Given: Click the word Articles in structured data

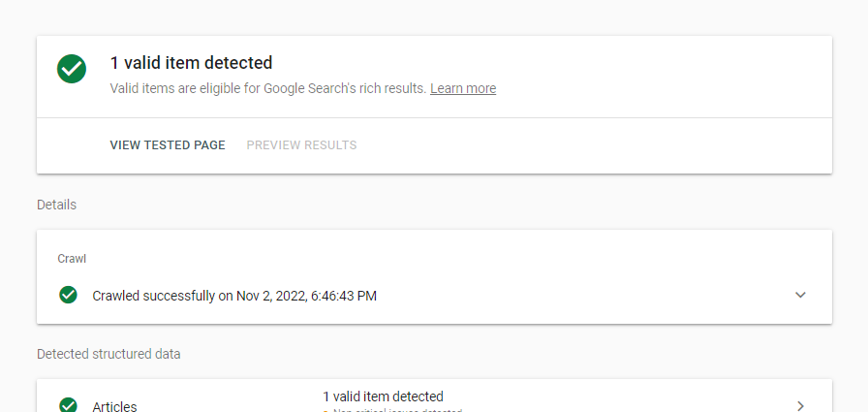Looking at the screenshot, I should (x=114, y=406).
